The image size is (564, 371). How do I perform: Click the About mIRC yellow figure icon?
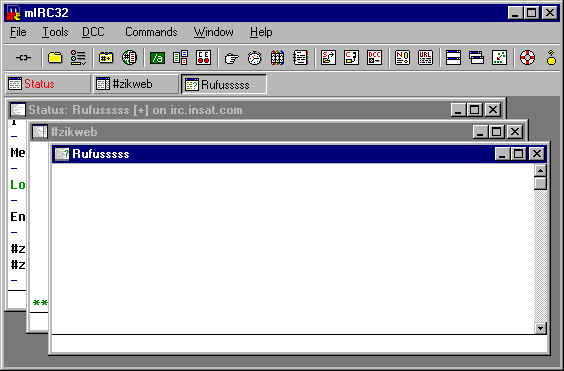551,58
